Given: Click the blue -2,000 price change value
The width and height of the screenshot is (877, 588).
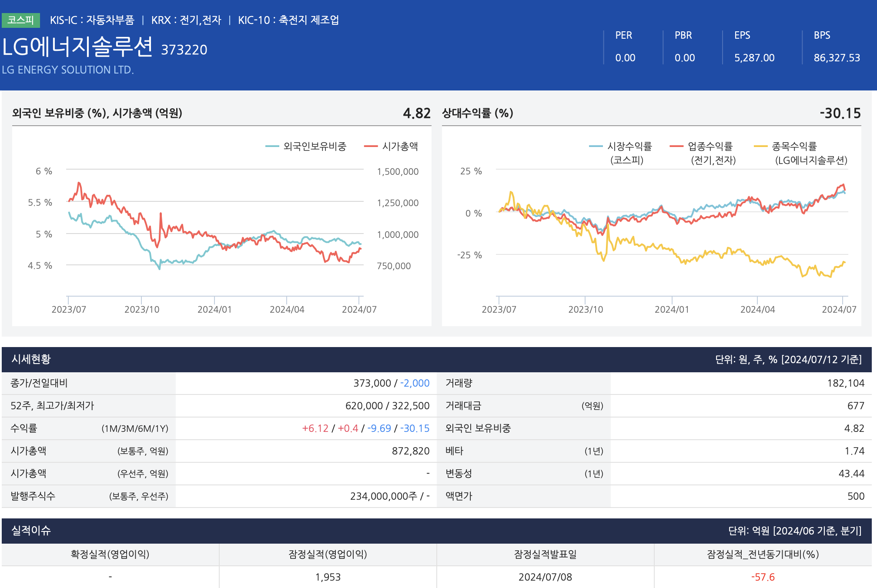Looking at the screenshot, I should point(415,383).
